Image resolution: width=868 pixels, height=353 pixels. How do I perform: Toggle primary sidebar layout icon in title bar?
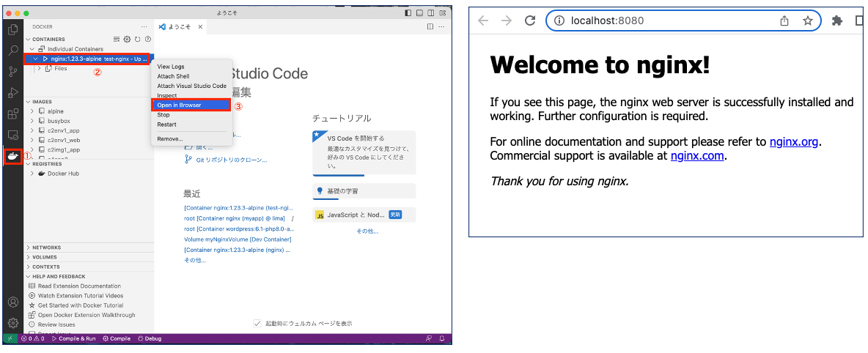[x=409, y=12]
